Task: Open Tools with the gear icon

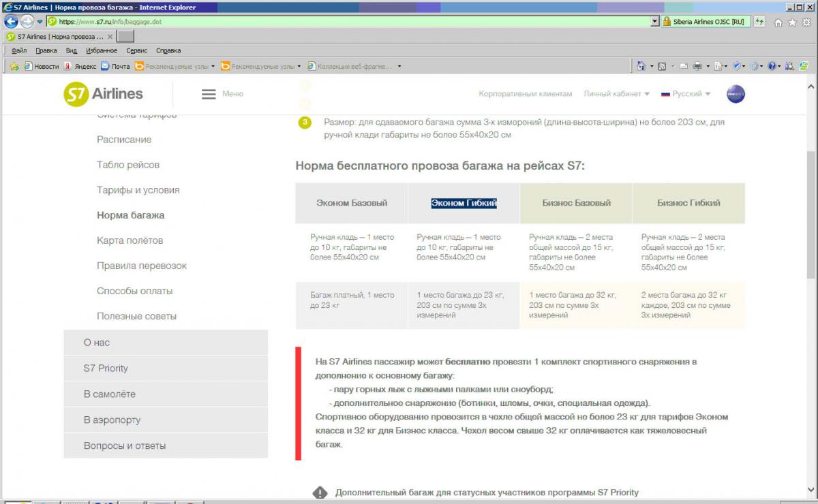Action: click(x=806, y=22)
